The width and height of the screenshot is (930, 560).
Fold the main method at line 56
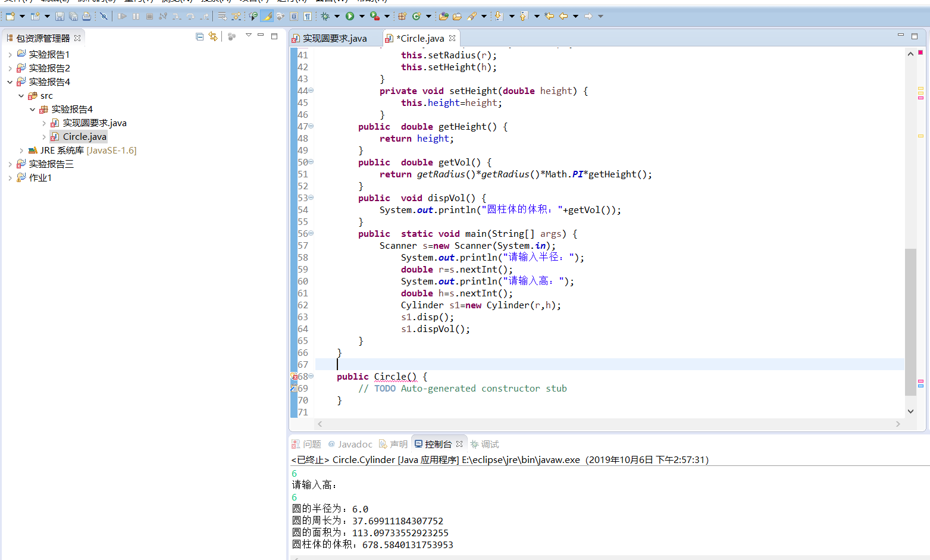(x=311, y=233)
